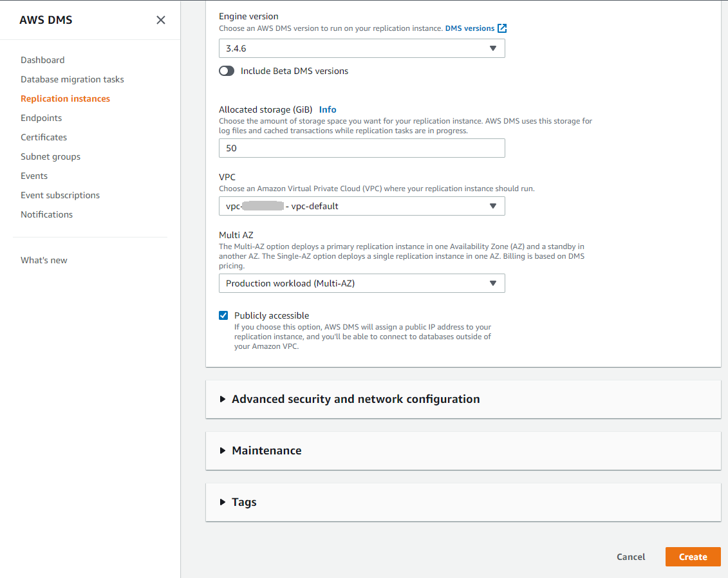Toggle Include Beta DMS versions switch

227,71
